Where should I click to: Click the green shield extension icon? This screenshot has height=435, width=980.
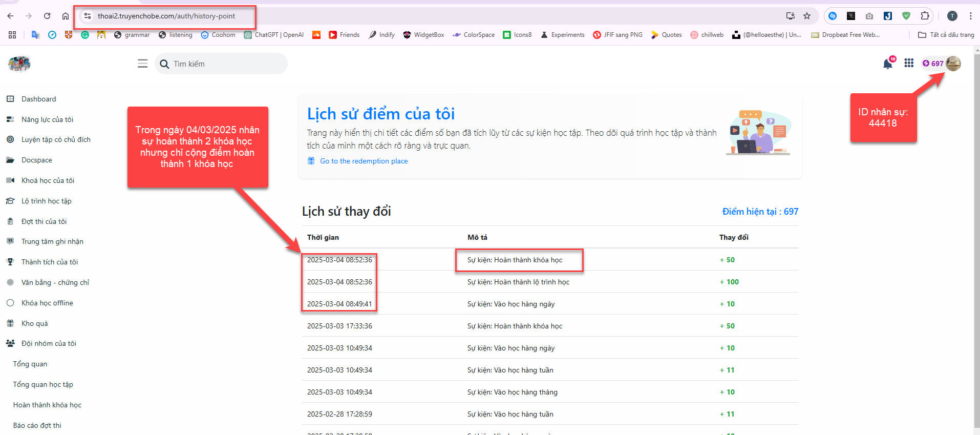click(906, 16)
